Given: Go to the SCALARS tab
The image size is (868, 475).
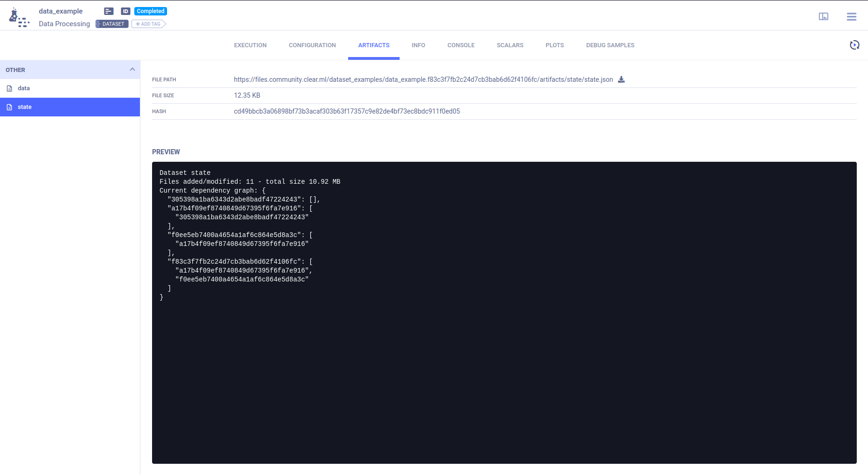Looking at the screenshot, I should (510, 45).
